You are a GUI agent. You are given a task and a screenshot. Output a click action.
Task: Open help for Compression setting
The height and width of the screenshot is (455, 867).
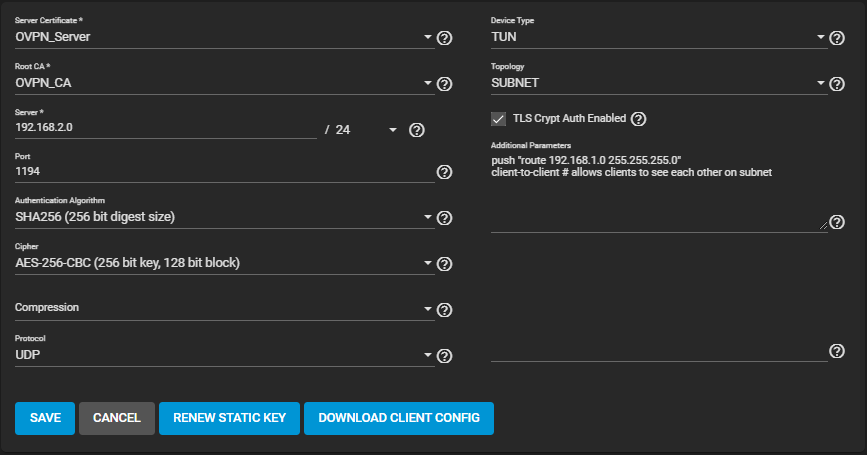pyautogui.click(x=444, y=310)
